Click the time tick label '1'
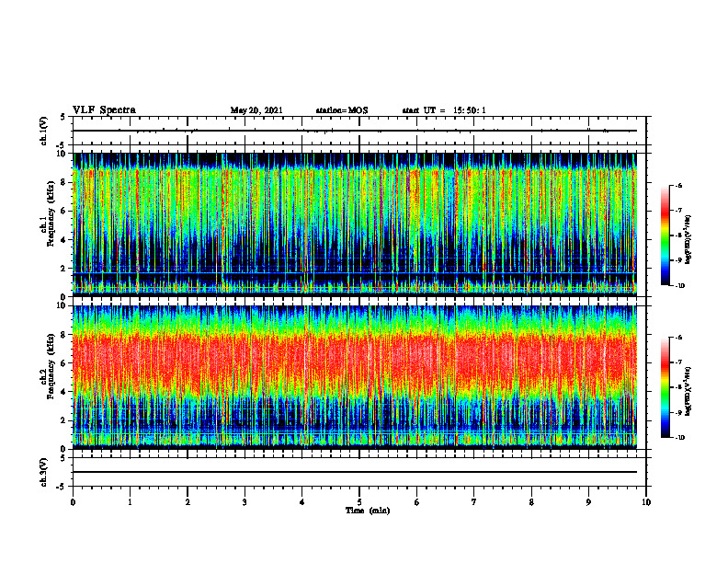 tap(130, 502)
